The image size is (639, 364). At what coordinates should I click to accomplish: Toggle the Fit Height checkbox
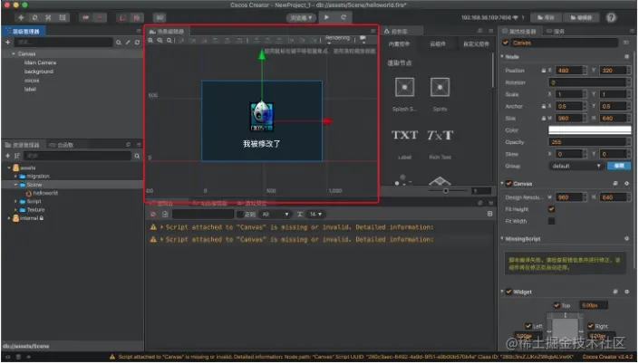tap(551, 209)
